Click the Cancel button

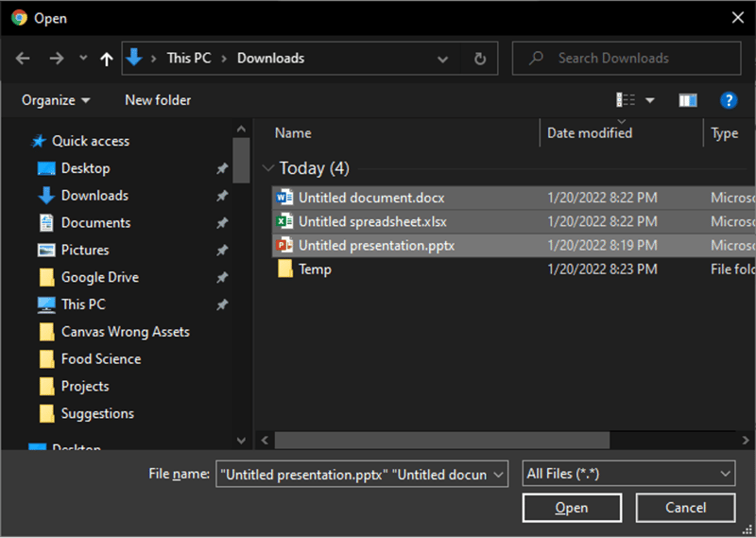(x=685, y=508)
